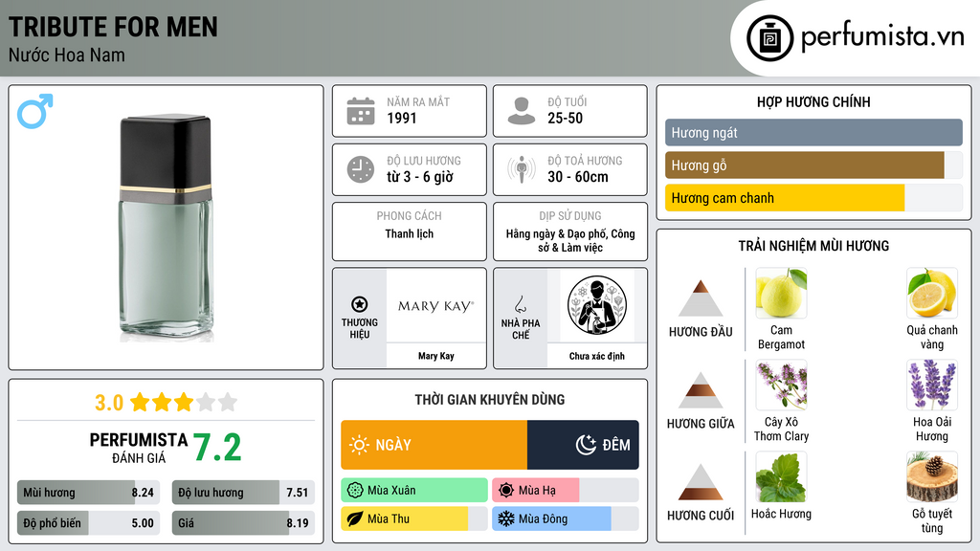Click the Hương cam chanh accord bar
This screenshot has width=980, height=551.
(x=813, y=198)
